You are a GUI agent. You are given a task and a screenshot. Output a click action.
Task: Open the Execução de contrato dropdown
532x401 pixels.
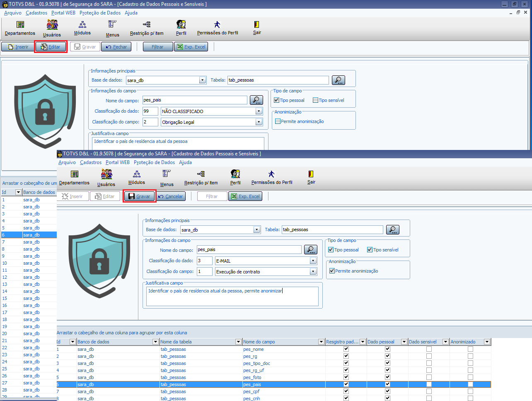(x=313, y=271)
